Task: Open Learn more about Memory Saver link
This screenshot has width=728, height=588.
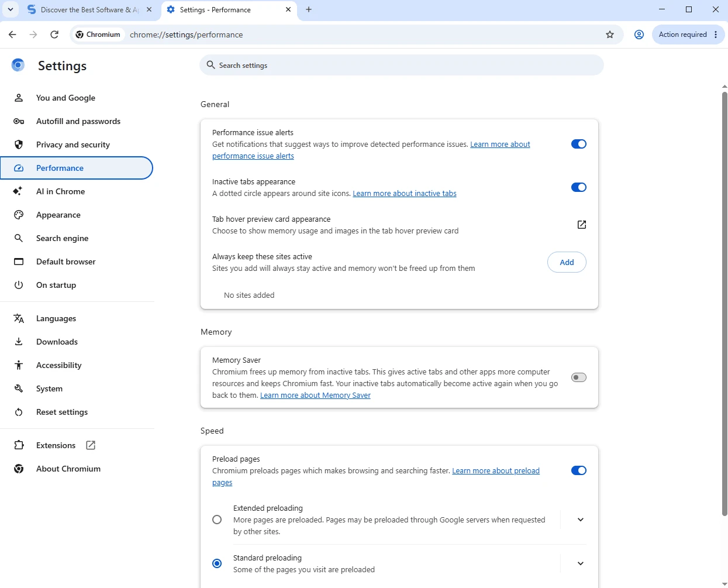Action: 315,396
